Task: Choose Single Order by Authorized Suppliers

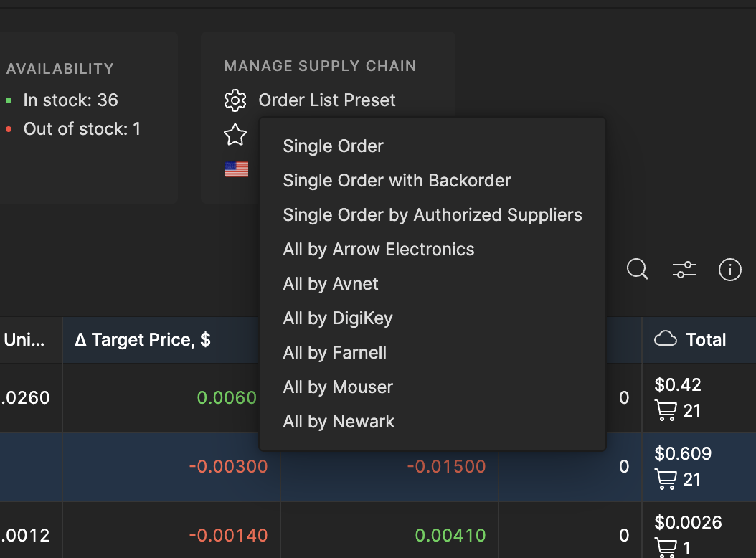Action: (x=433, y=214)
